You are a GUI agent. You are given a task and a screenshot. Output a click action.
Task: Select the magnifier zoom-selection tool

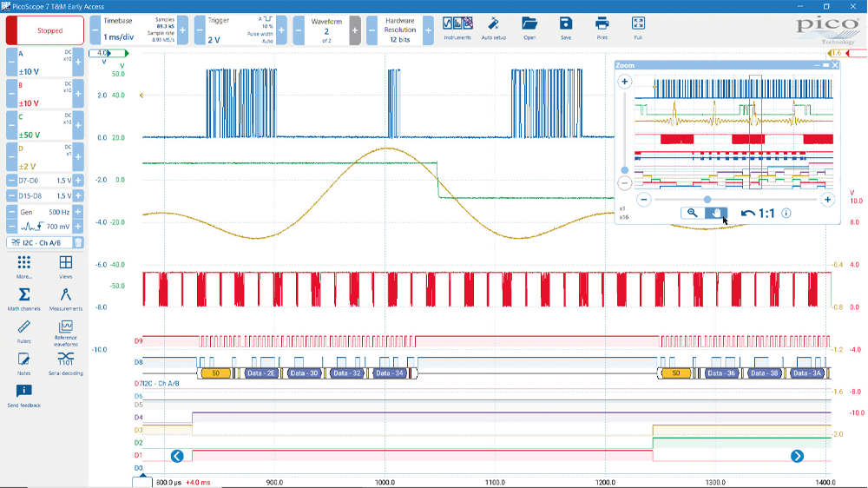click(692, 213)
